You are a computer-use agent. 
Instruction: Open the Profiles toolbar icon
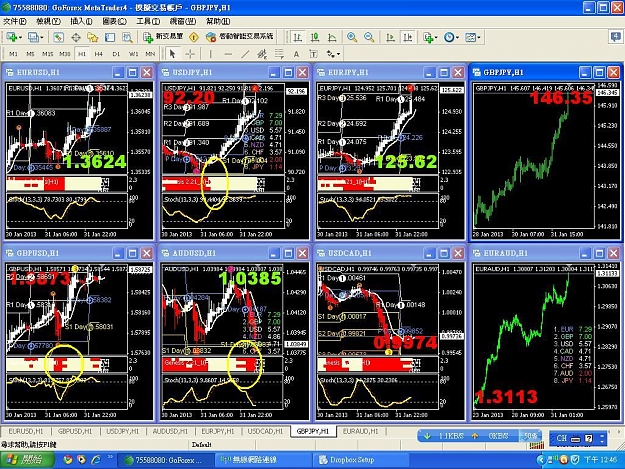(33, 37)
